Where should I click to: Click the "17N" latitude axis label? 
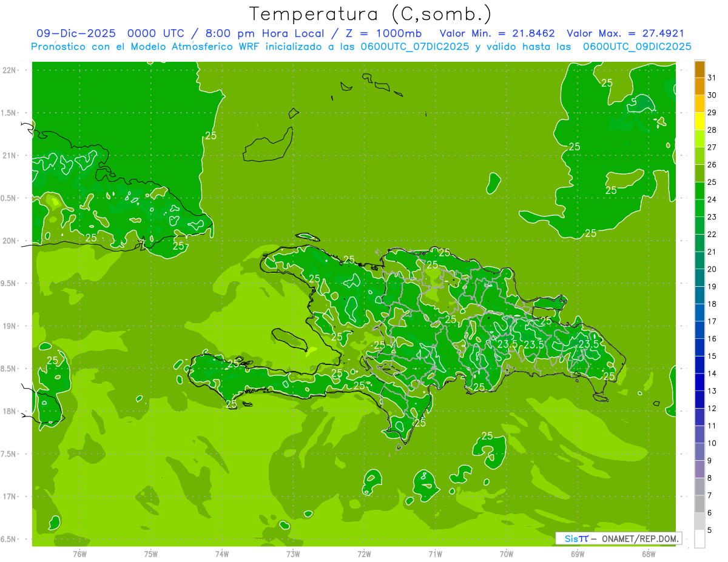click(8, 497)
